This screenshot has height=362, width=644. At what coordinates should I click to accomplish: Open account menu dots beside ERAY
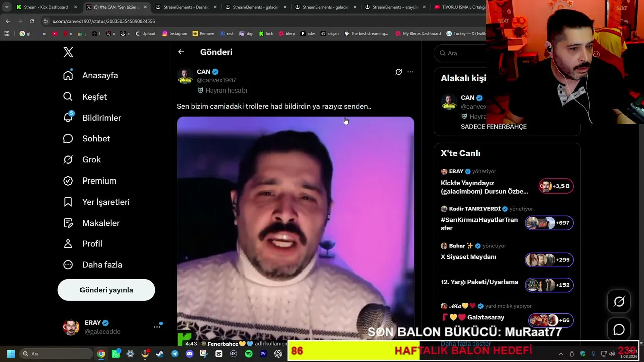tap(157, 327)
